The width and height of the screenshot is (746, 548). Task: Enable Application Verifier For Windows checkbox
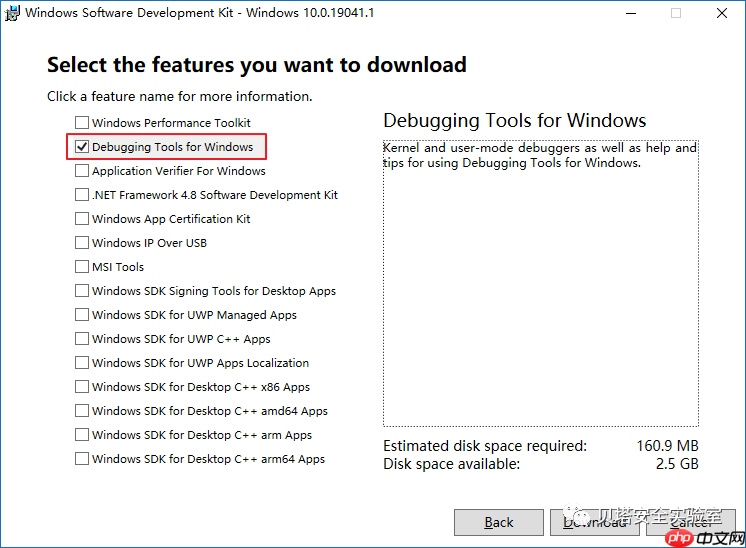tap(82, 170)
